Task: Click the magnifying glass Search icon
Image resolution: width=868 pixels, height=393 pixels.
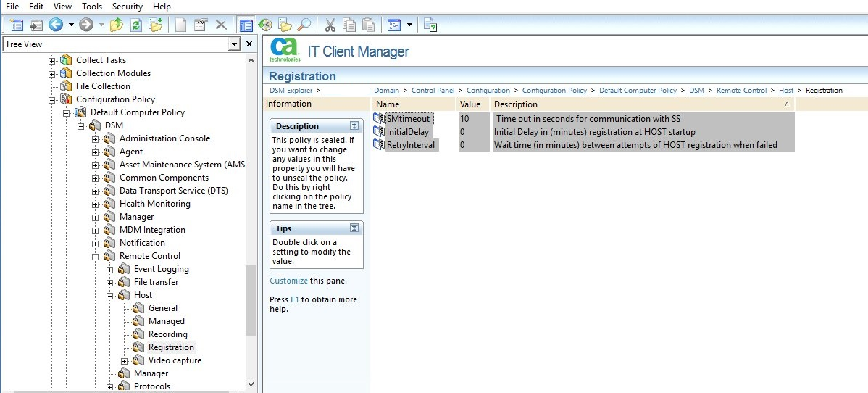Action: (304, 25)
